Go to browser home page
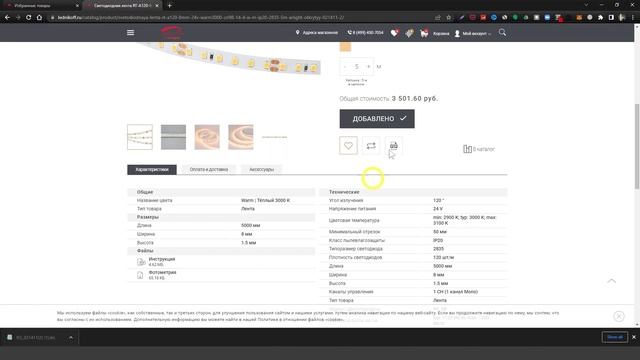Image resolution: width=640 pixels, height=360 pixels. (x=39, y=18)
